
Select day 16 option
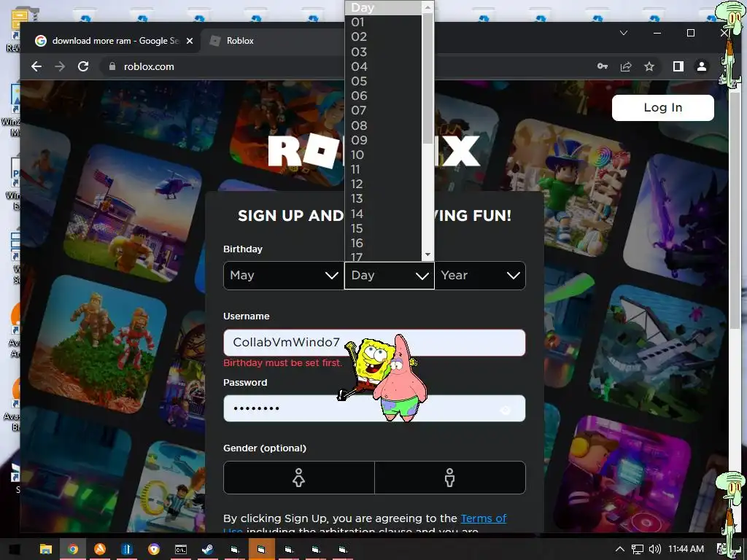(384, 244)
